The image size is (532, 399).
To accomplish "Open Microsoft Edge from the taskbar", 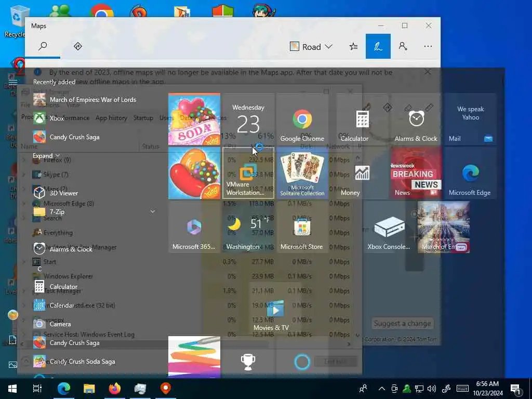I will pos(63,389).
